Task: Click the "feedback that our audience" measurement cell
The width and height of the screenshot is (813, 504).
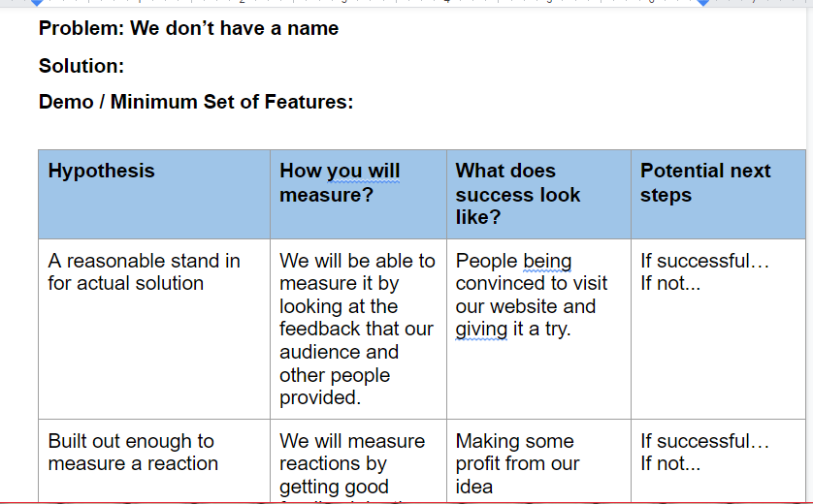Action: pos(358,329)
